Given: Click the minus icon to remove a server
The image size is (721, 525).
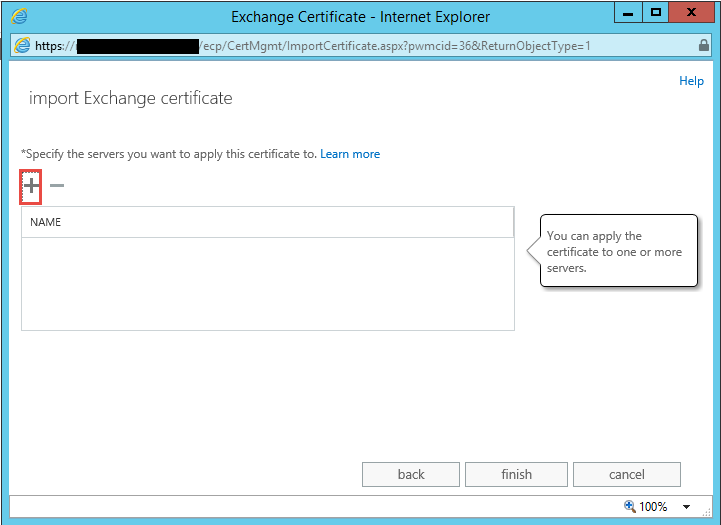Looking at the screenshot, I should click(x=57, y=186).
